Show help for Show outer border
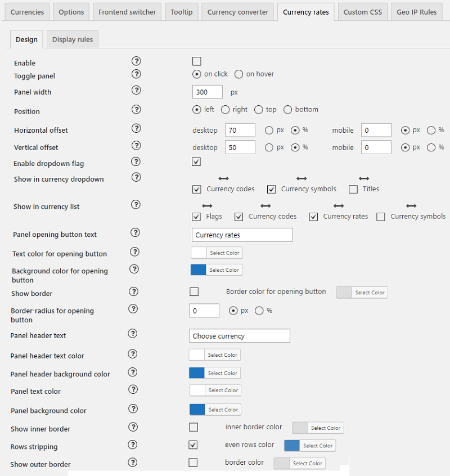The width and height of the screenshot is (450, 476). (x=132, y=462)
